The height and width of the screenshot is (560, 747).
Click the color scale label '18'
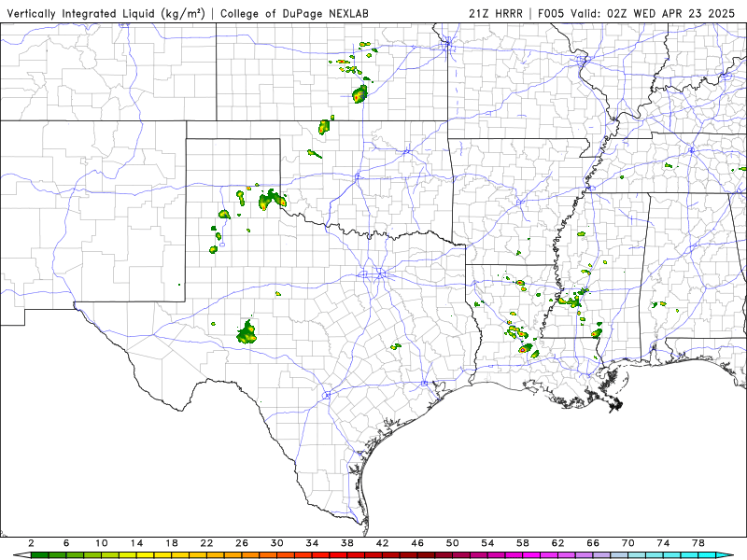[172, 543]
